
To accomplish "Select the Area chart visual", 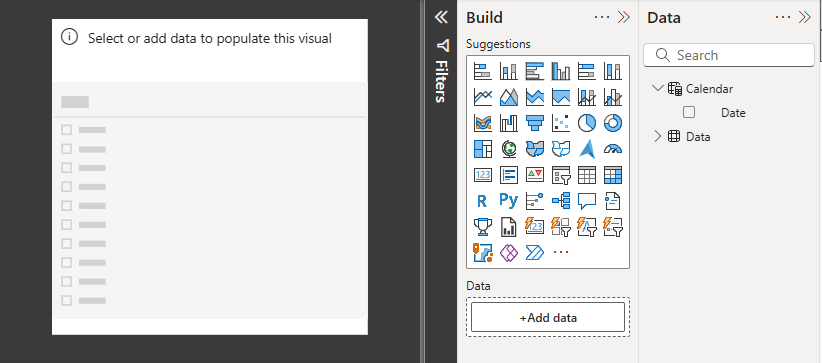I will point(509,97).
